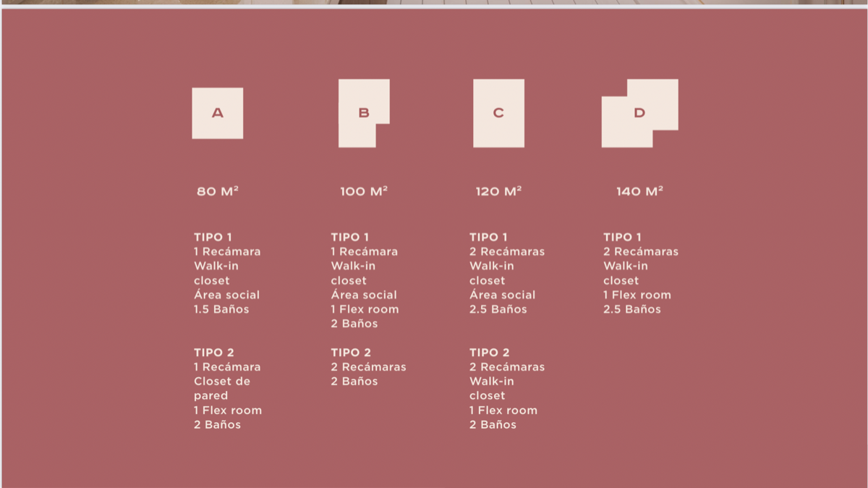Select TIPO 1 heading under 80 M²
Screen dimensions: 868x488
(x=213, y=237)
